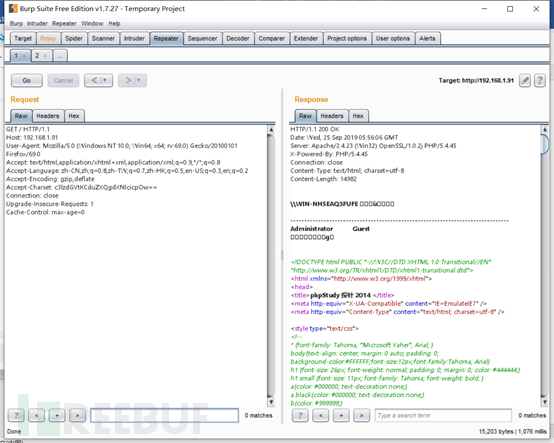554x443 pixels.
Task: Switch to the Sequencer tab
Action: (x=202, y=39)
